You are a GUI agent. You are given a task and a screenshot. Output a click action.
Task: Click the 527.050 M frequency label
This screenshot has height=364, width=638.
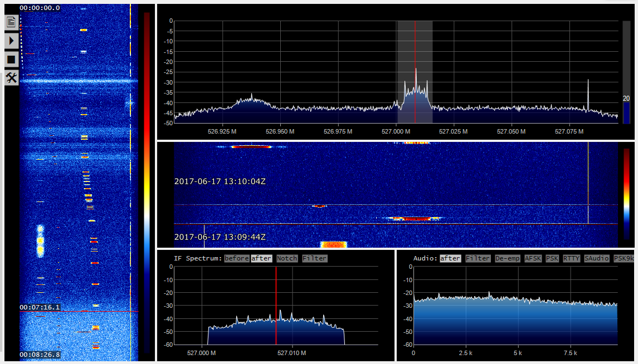pos(511,131)
